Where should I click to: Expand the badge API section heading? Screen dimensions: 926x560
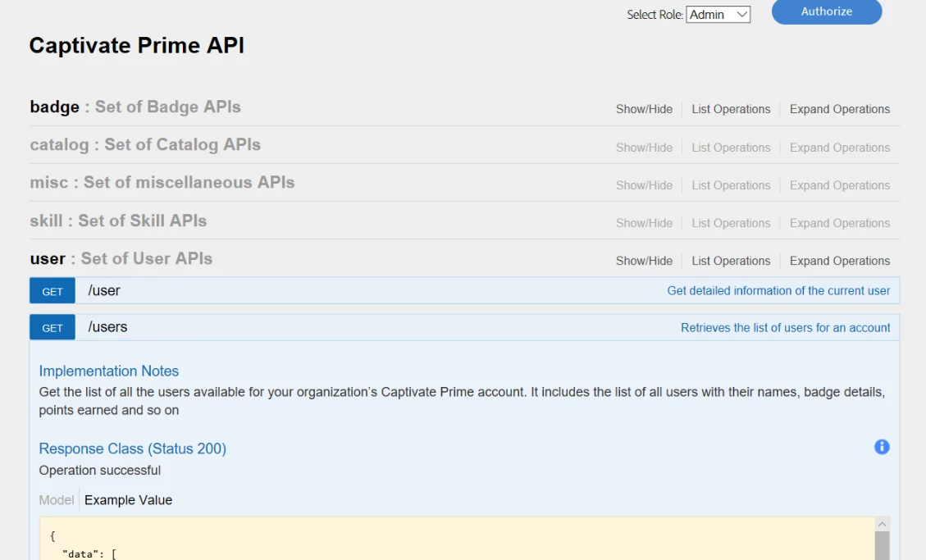point(135,107)
